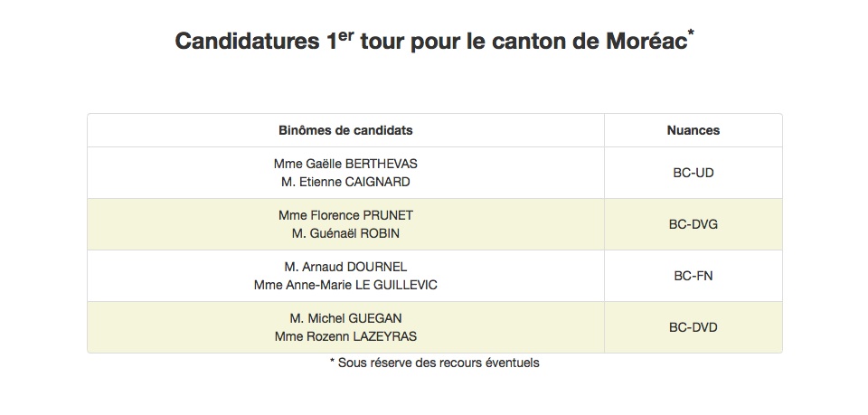
Task: Click the BC-DVG nuance cell
Action: 693,224
